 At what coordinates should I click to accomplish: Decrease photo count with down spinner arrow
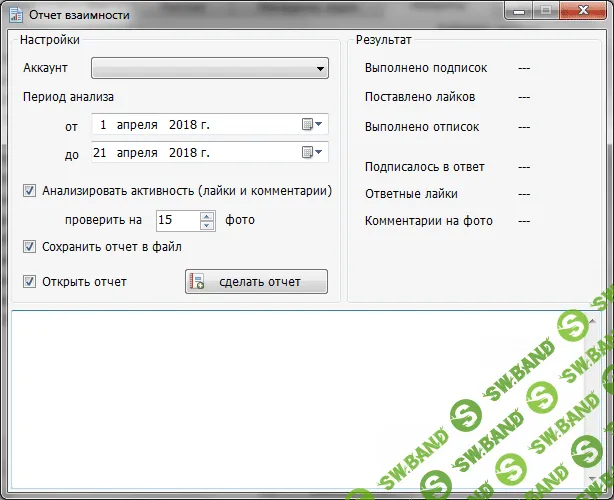click(x=207, y=226)
